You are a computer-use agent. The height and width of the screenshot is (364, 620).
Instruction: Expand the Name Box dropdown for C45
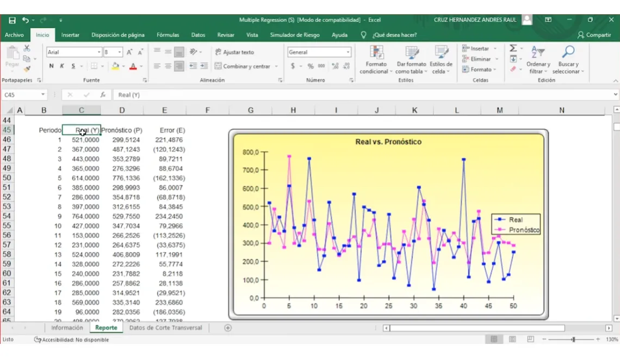click(43, 95)
